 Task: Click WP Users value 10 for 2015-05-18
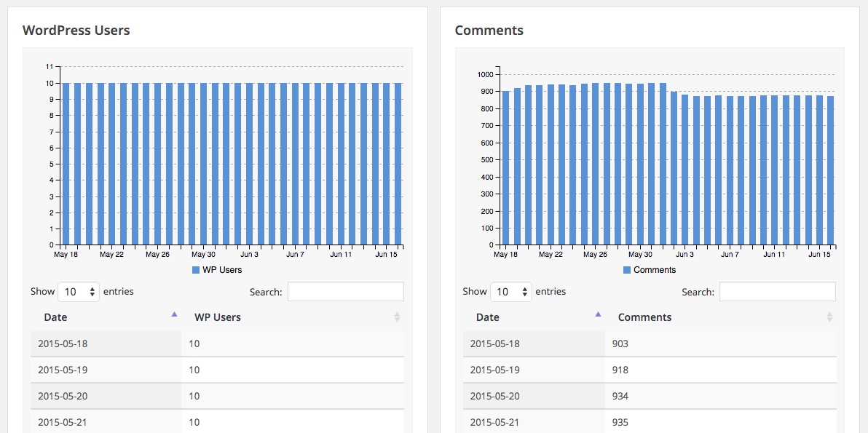pos(194,343)
